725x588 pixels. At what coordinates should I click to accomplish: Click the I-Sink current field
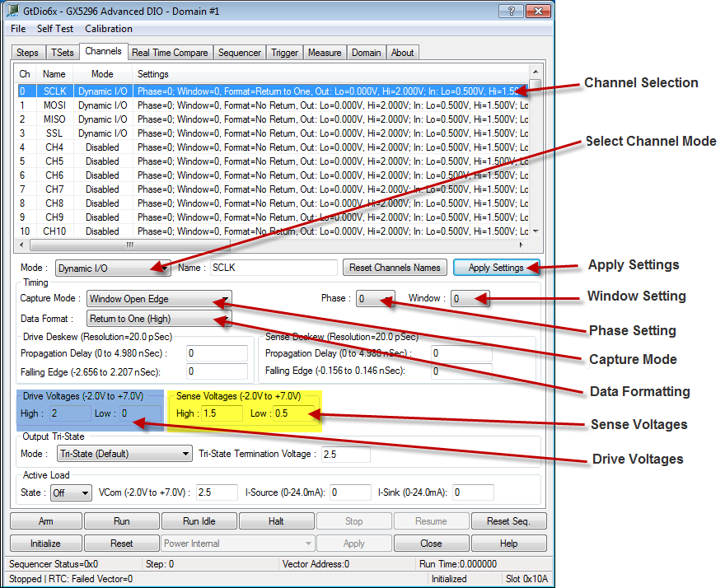tap(473, 492)
